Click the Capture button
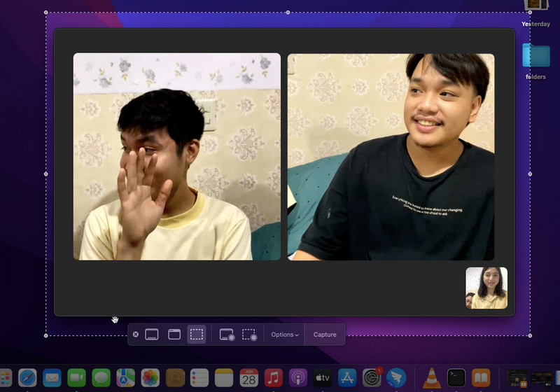 pos(325,335)
